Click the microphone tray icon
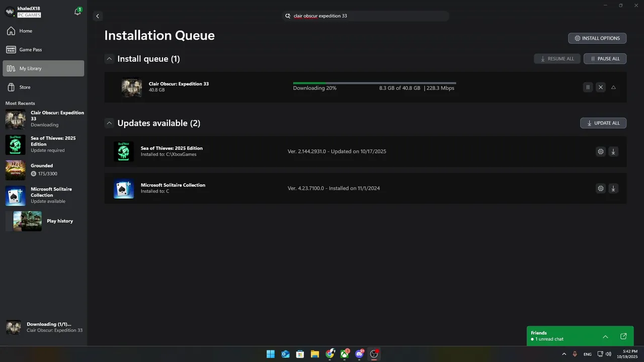The width and height of the screenshot is (644, 362). (575, 354)
